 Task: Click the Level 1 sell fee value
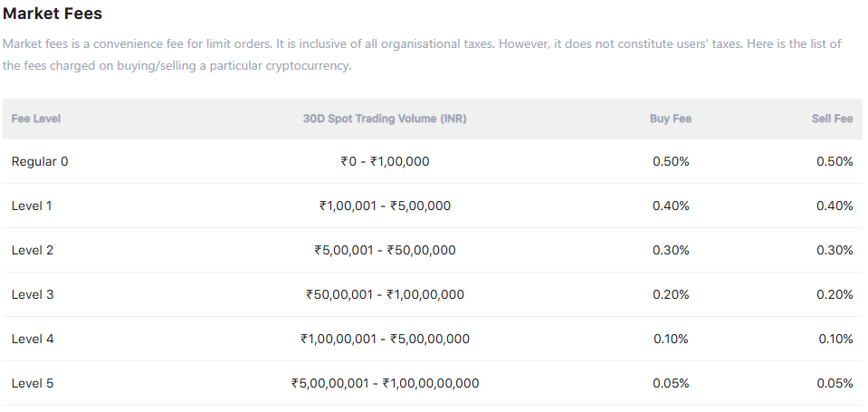click(x=835, y=206)
